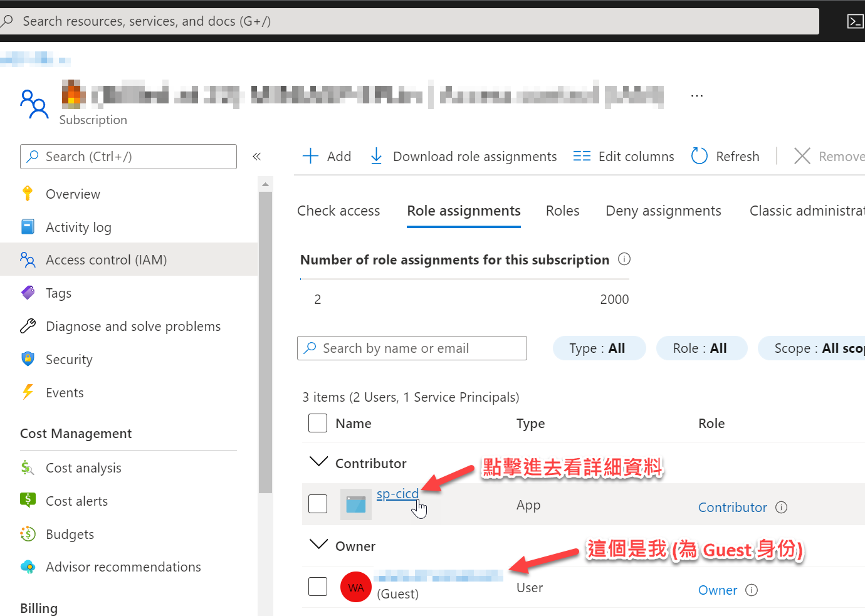The width and height of the screenshot is (865, 616).
Task: Click the Events lightning icon
Action: pyautogui.click(x=28, y=392)
